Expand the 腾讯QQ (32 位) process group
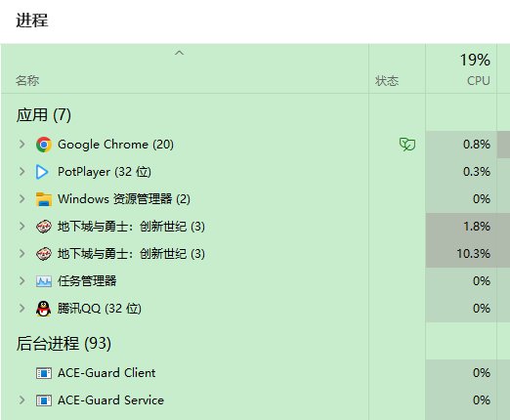Viewport: 510px width, 420px height. tap(21, 309)
